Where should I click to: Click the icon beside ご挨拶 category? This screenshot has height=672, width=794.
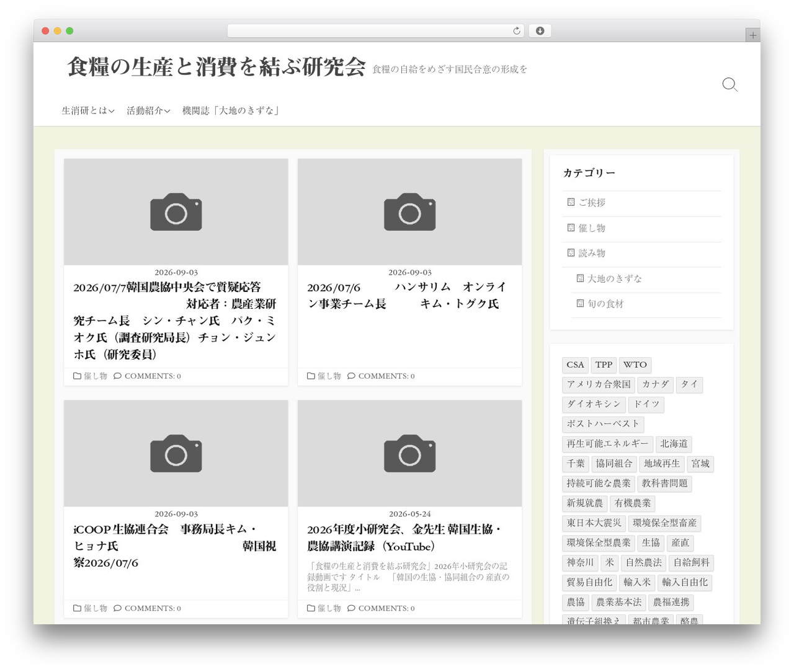[571, 202]
